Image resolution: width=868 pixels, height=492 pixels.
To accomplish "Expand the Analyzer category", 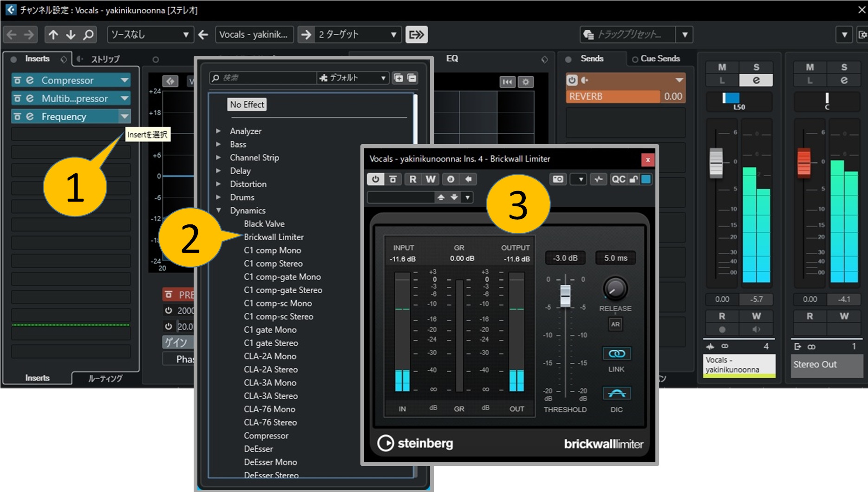I will (x=219, y=131).
